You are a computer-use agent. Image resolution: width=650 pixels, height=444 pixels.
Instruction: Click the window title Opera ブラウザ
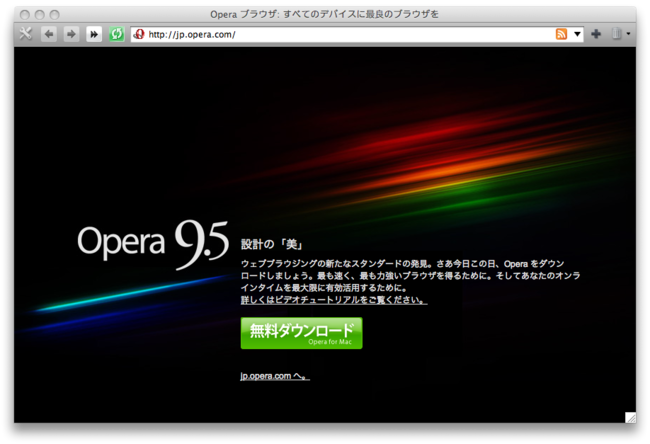(x=324, y=15)
